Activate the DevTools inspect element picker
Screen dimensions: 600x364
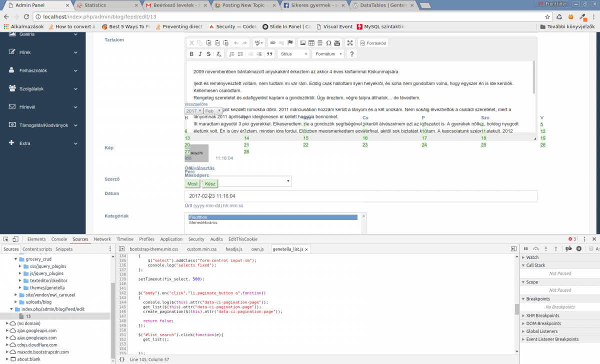tap(5, 239)
